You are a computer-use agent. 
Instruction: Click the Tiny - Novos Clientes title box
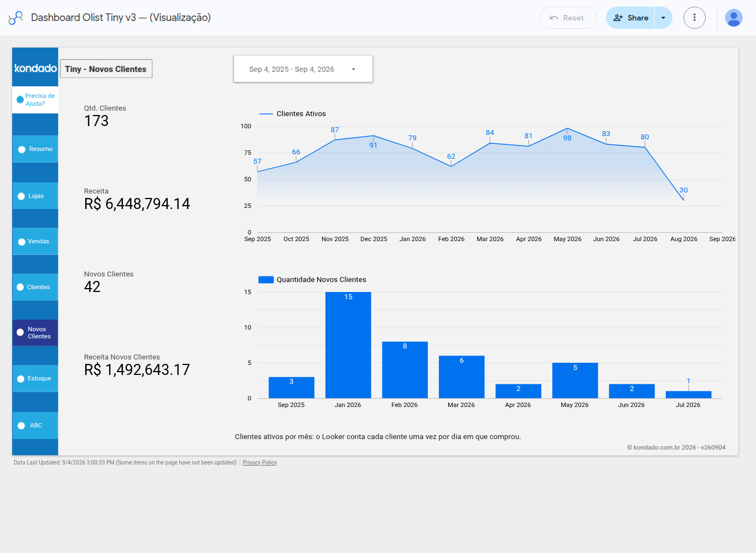click(106, 69)
